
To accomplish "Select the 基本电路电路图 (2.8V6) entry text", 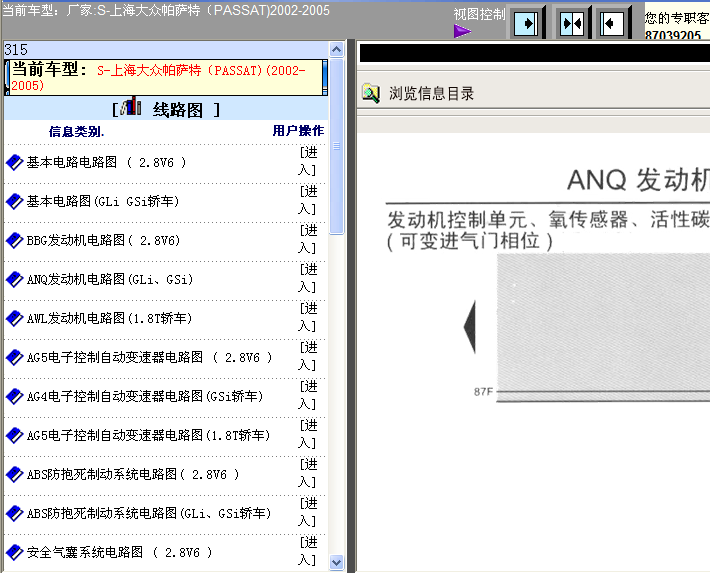I will point(106,162).
